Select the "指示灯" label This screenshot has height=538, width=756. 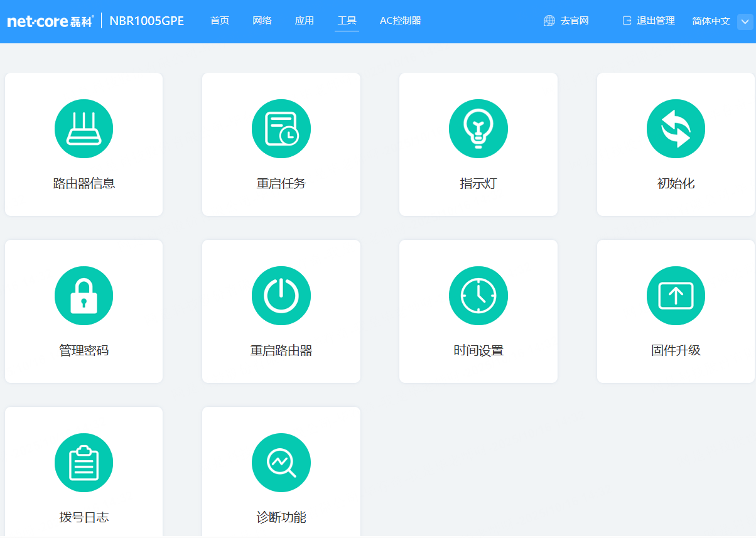(478, 183)
